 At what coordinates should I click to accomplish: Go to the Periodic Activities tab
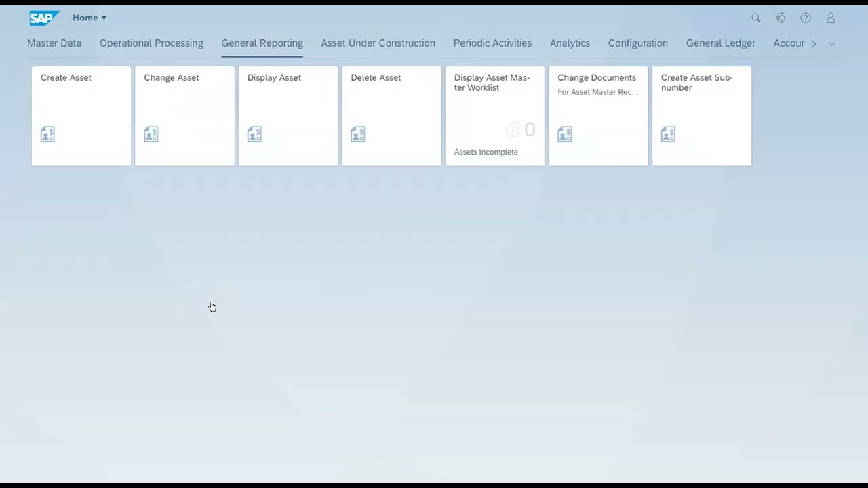pos(492,43)
